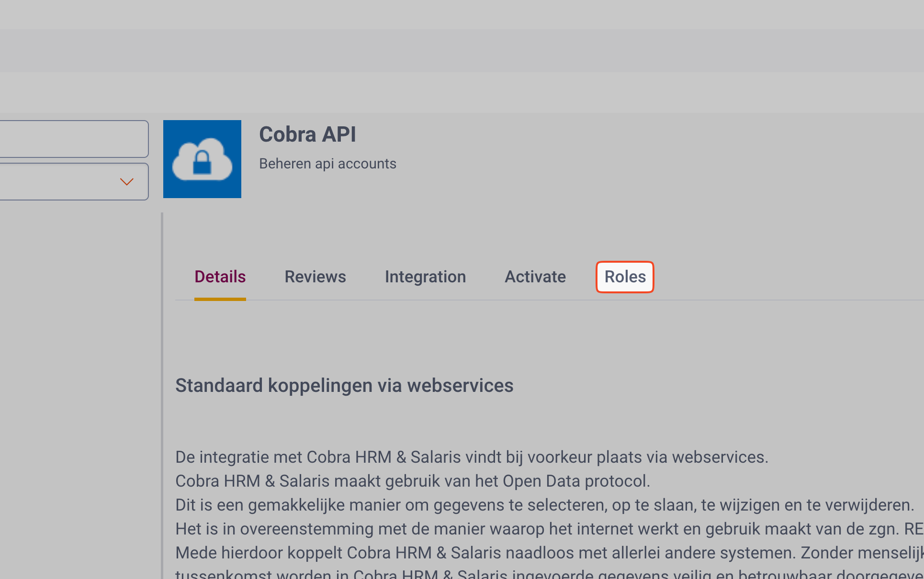Click the dark gray header bar

(462, 51)
